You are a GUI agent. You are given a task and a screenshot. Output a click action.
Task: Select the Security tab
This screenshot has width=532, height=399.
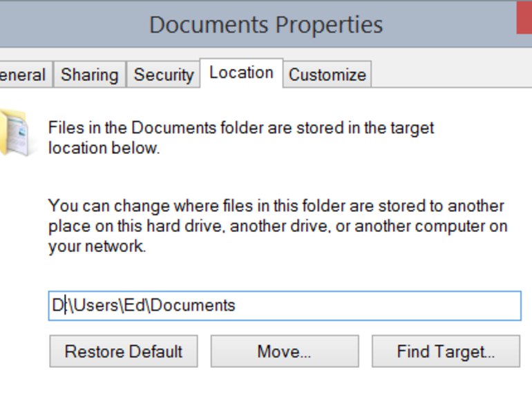(x=163, y=75)
